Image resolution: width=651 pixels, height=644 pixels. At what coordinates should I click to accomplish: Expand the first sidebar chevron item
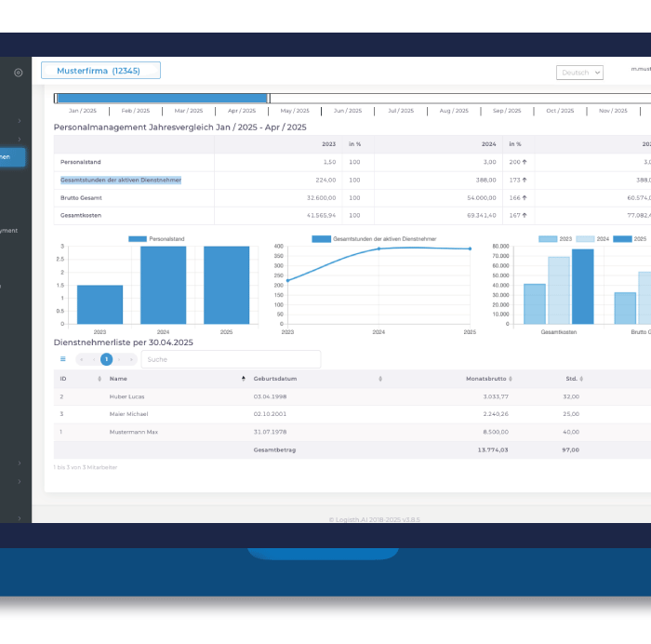[x=19, y=121]
